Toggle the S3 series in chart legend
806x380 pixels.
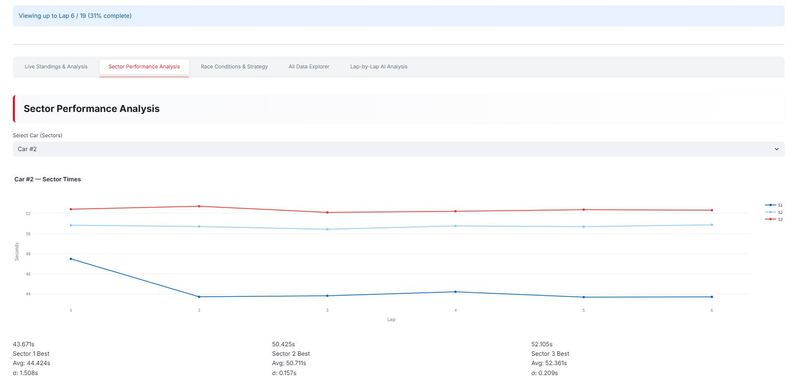(x=774, y=220)
